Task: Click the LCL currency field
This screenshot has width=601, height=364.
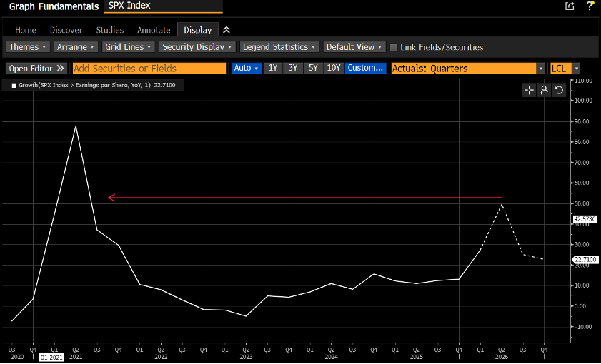Action: (x=560, y=69)
